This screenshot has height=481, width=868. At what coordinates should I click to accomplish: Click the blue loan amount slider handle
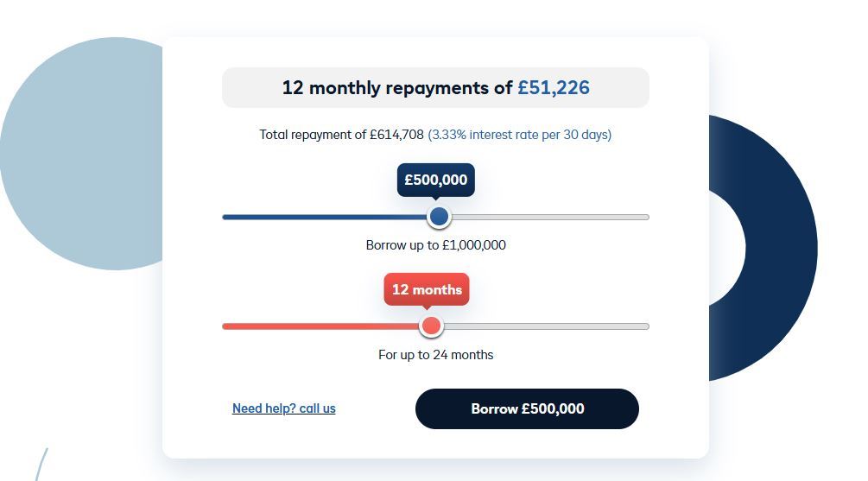439,217
